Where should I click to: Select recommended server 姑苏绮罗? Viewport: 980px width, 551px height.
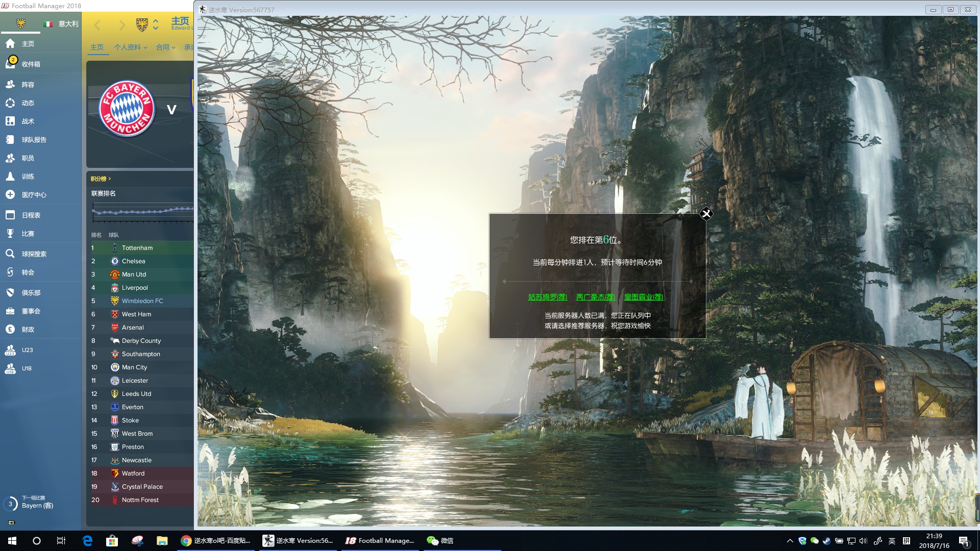click(547, 297)
